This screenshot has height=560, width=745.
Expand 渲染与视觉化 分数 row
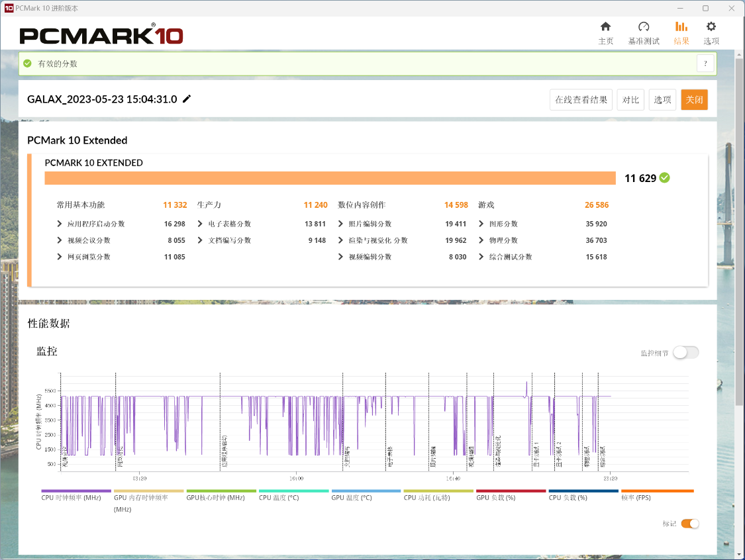click(x=340, y=240)
